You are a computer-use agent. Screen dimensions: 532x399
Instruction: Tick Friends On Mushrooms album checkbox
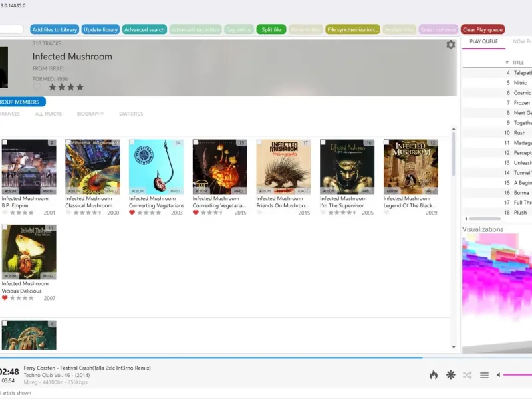[259, 142]
